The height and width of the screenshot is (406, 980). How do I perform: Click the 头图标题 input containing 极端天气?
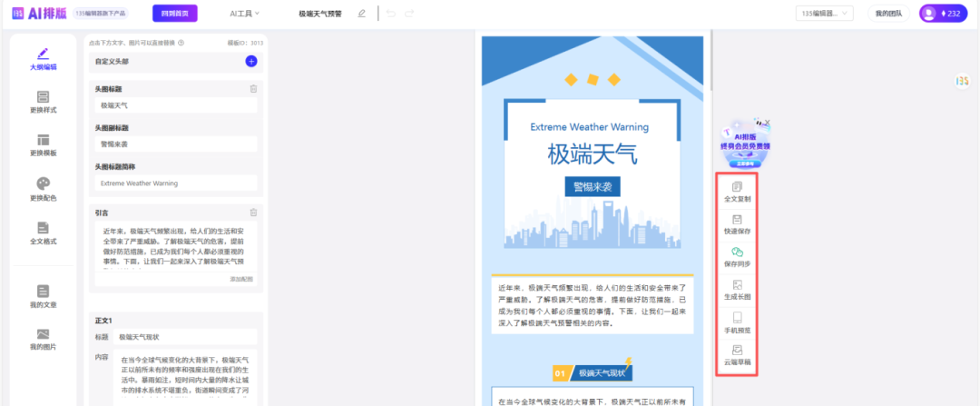coord(176,105)
